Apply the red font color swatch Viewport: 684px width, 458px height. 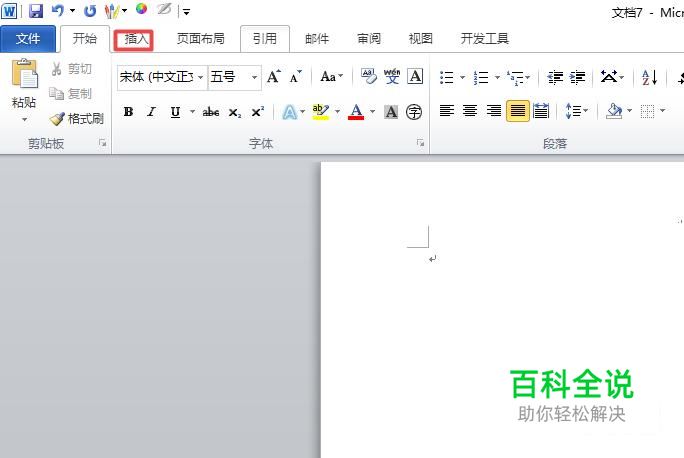356,112
